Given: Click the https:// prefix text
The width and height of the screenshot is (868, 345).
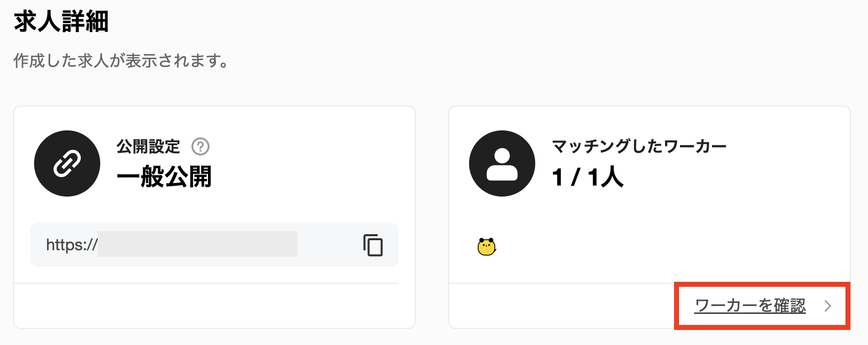Looking at the screenshot, I should pos(72,245).
